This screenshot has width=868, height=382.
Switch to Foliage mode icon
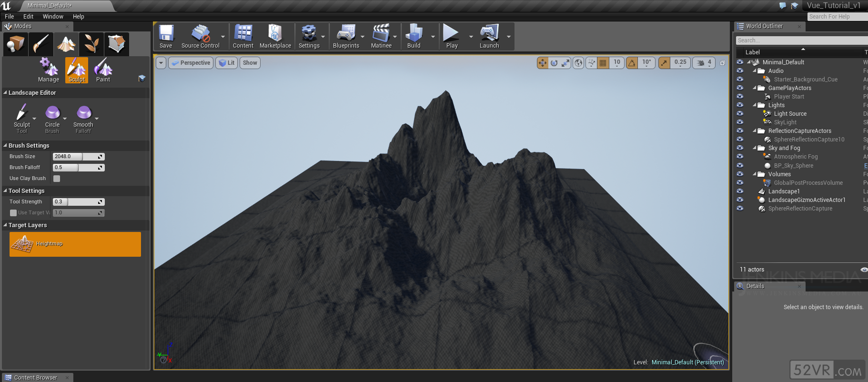point(91,44)
